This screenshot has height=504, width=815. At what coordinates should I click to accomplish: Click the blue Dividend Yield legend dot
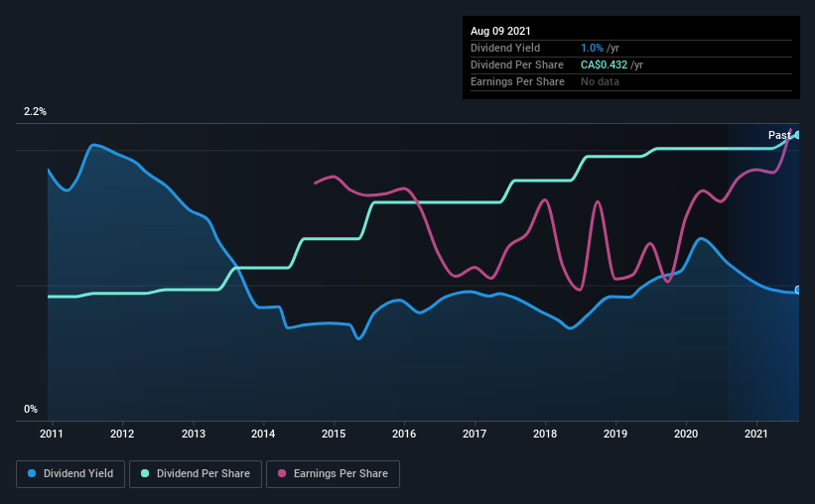(x=32, y=473)
